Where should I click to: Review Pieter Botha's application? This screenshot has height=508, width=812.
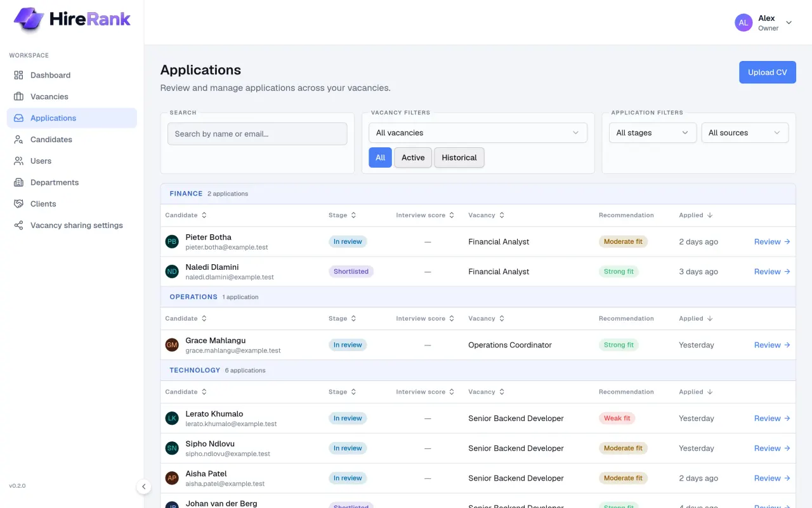click(x=772, y=242)
